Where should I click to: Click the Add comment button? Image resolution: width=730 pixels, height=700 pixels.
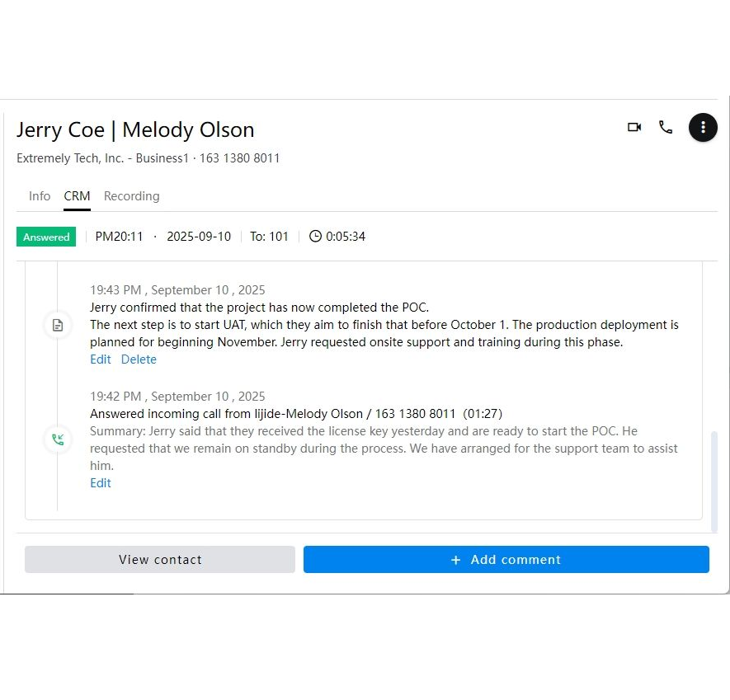[506, 560]
